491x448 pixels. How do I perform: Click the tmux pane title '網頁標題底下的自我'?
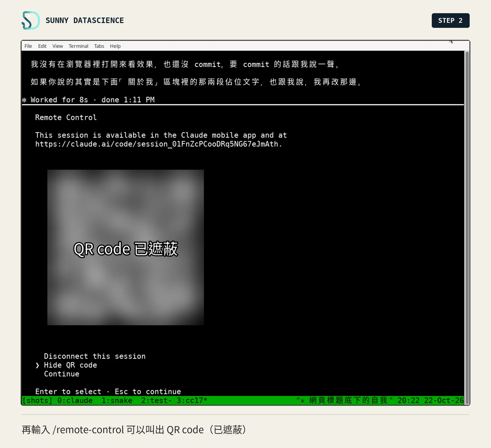348,400
